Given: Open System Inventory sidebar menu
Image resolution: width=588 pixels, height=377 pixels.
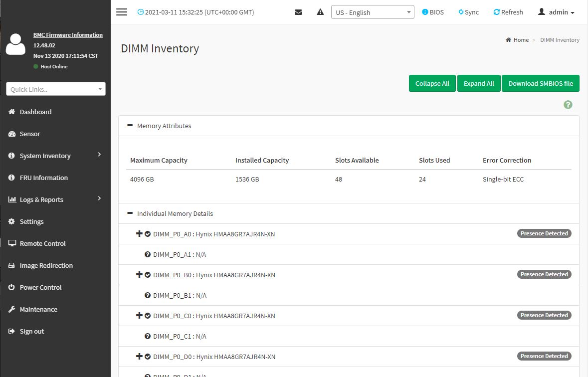Looking at the screenshot, I should pos(45,156).
